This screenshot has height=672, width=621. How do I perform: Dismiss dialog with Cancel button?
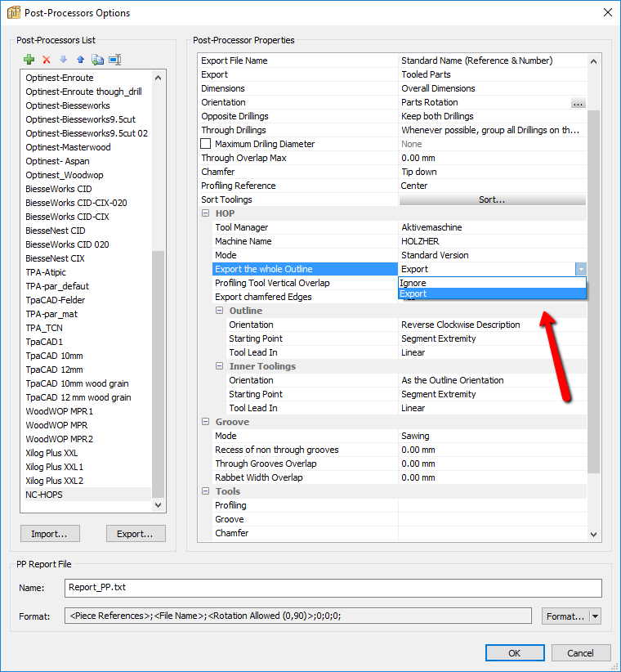581,652
